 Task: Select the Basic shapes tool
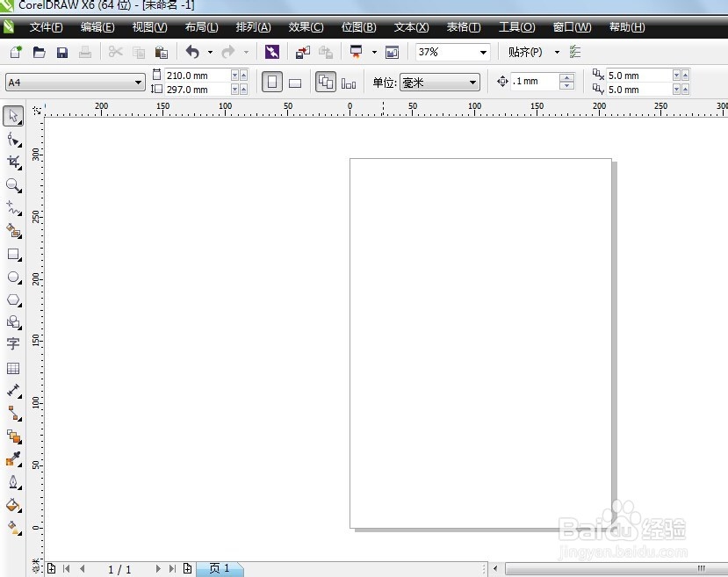click(x=13, y=322)
